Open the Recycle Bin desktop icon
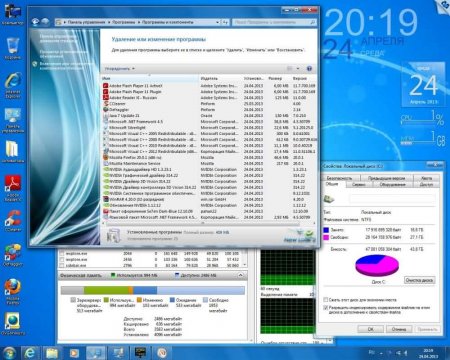The width and height of the screenshot is (450, 360). click(x=13, y=48)
